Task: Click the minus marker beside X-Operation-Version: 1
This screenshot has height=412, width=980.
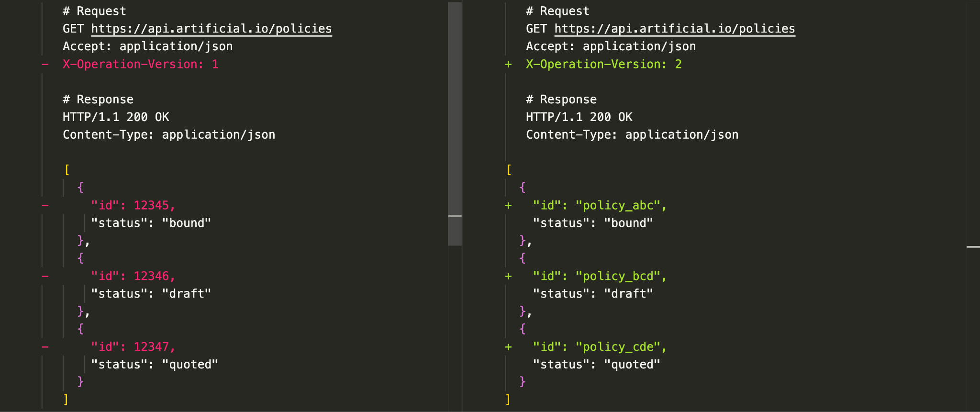Action: [x=45, y=64]
